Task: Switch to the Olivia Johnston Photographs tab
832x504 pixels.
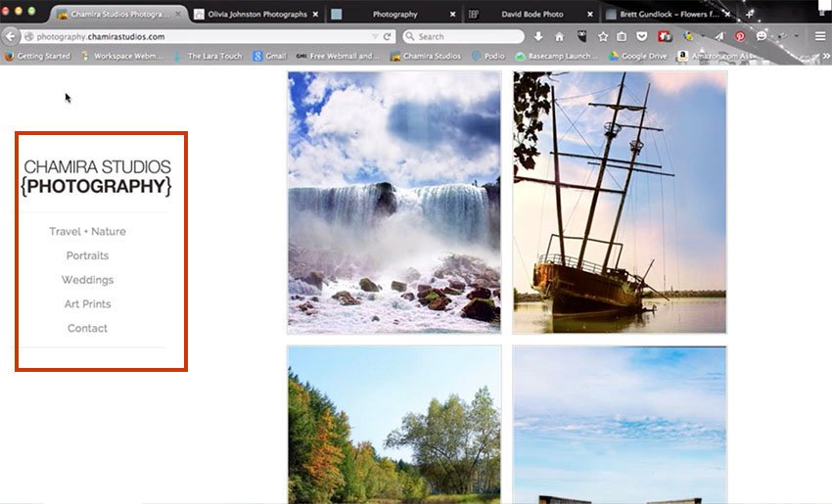Action: [256, 15]
